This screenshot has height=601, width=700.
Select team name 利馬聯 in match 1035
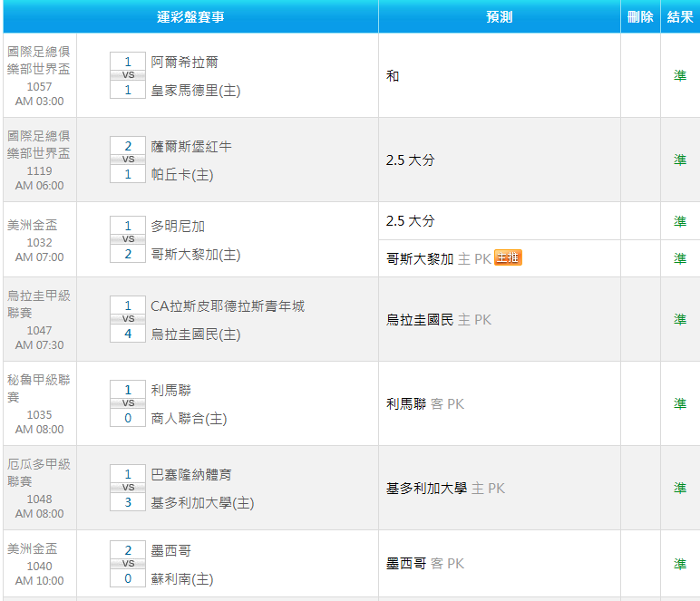[x=171, y=391]
